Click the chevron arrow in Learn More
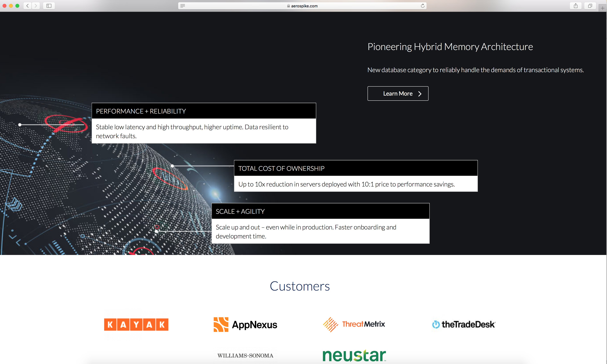 420,94
